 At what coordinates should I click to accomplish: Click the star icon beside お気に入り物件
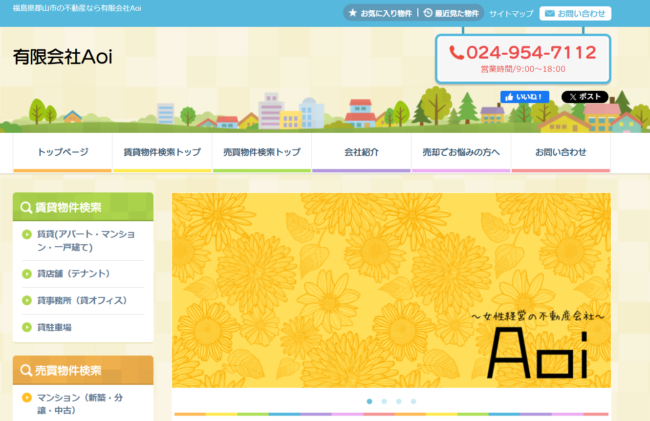(353, 13)
